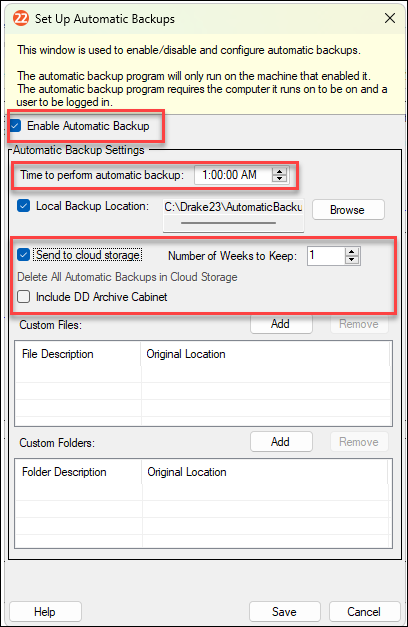Image resolution: width=408 pixels, height=627 pixels.
Task: Click Folder Description column header
Action: tap(78, 472)
